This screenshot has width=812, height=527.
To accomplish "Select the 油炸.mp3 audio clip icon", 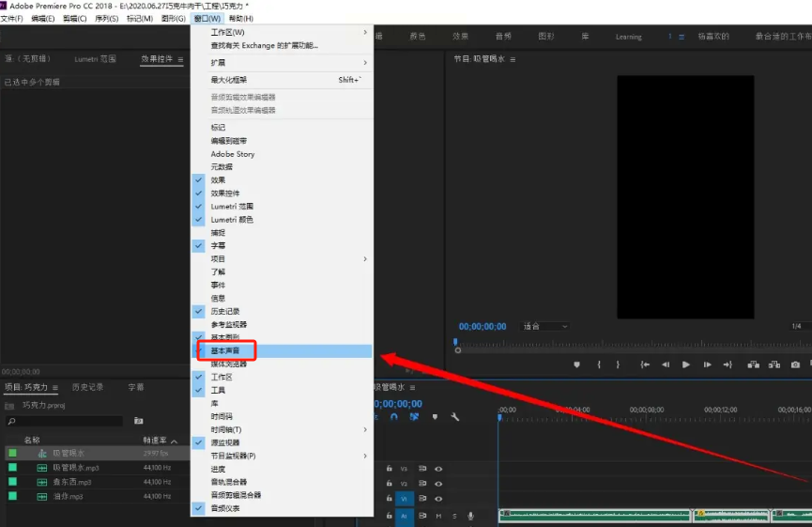I will pos(42,496).
